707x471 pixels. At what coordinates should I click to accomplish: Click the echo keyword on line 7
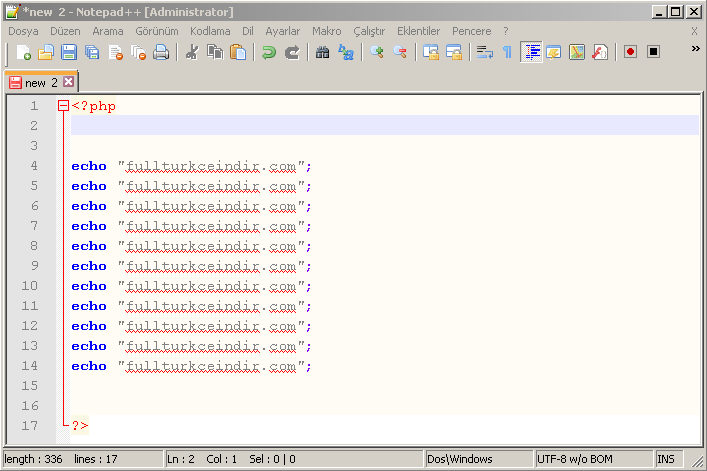click(x=89, y=226)
